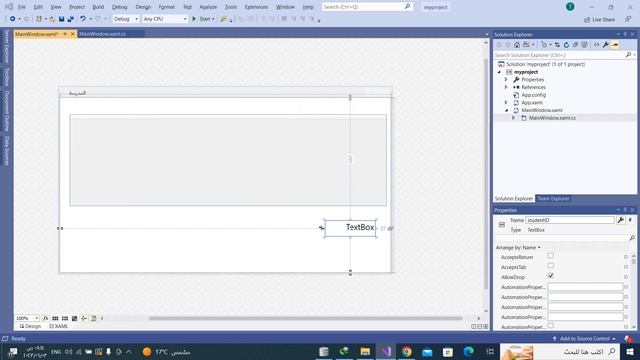Click the Windows Start button
Screen dimensions: 640x360
(630, 351)
